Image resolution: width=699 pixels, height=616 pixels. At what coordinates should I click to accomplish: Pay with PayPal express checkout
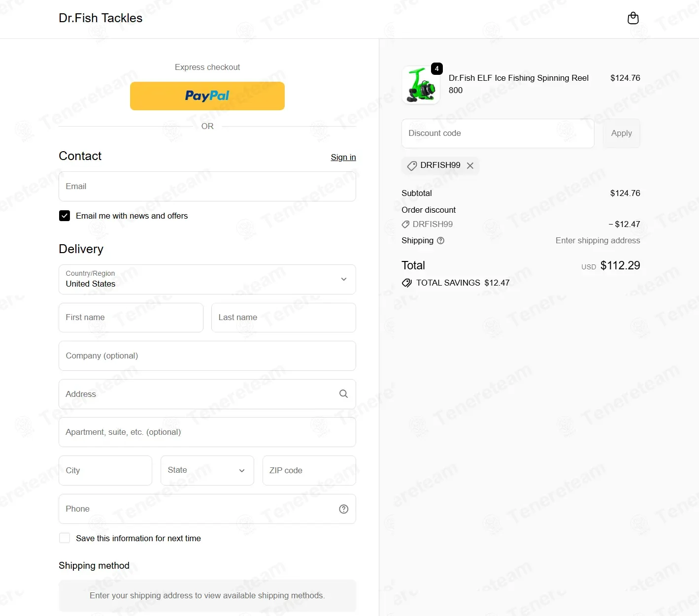point(207,96)
